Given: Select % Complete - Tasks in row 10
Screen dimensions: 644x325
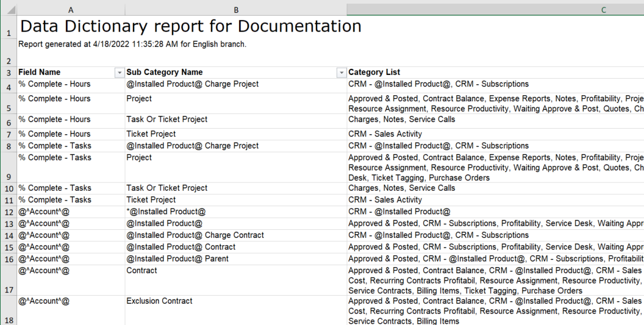Looking at the screenshot, I should coord(55,188).
